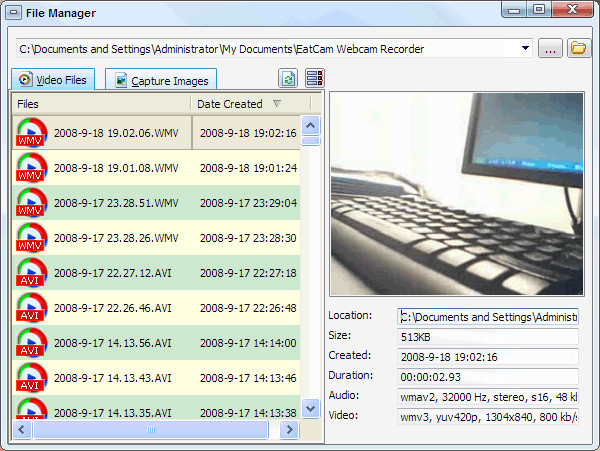Click the horizontal scroll left arrow
600x451 pixels.
coord(22,430)
